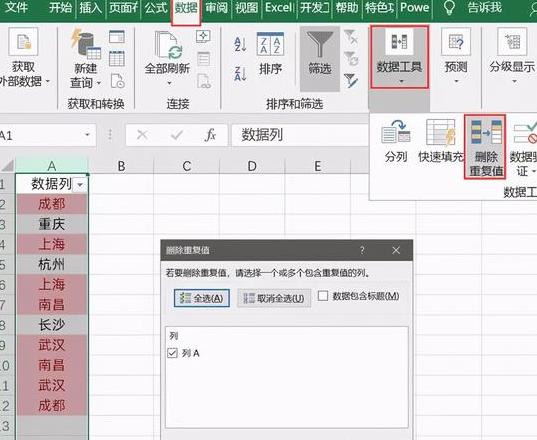The image size is (537, 440).
Task: Switch to the 公式 tab
Action: [155, 7]
